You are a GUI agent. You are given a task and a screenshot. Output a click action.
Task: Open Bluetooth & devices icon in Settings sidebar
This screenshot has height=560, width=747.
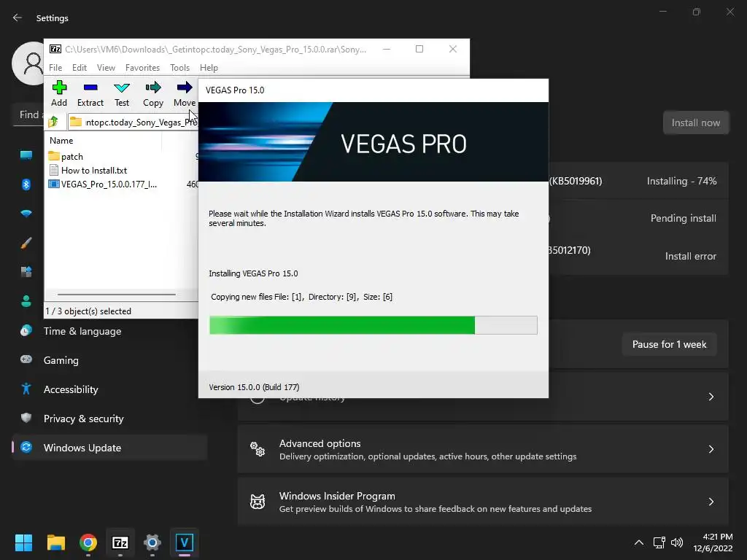coord(26,184)
